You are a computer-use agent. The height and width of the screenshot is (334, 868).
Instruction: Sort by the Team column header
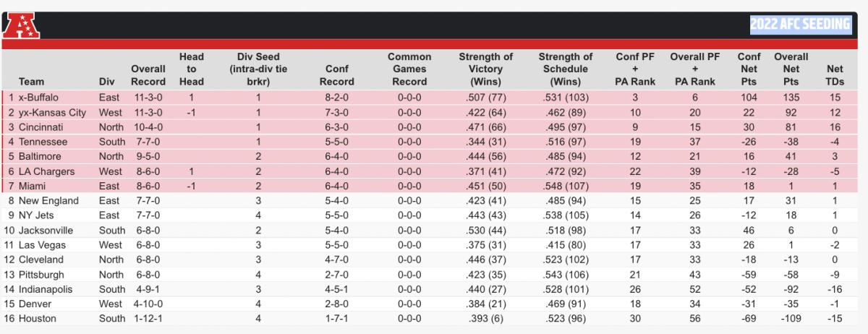click(32, 82)
